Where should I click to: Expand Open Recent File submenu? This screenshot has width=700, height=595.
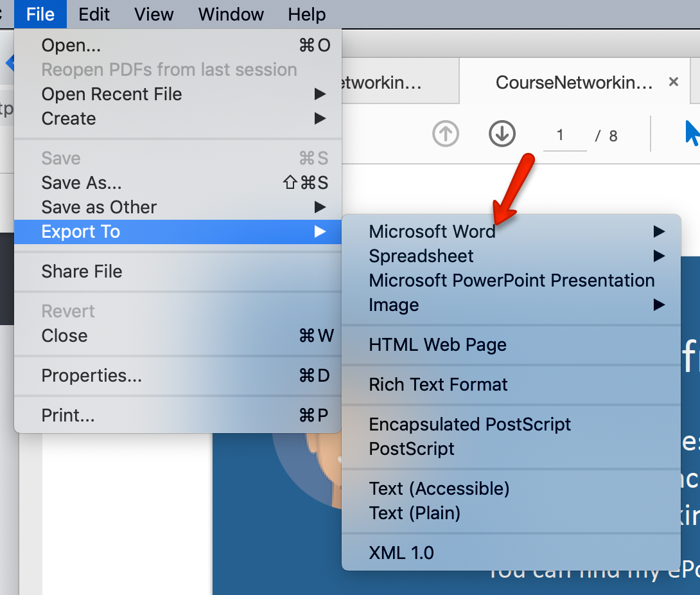[178, 94]
